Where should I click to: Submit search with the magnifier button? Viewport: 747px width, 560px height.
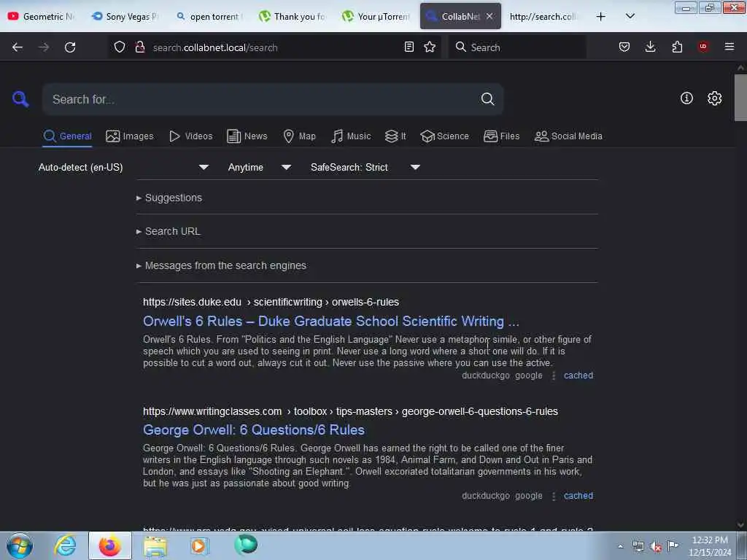[487, 99]
